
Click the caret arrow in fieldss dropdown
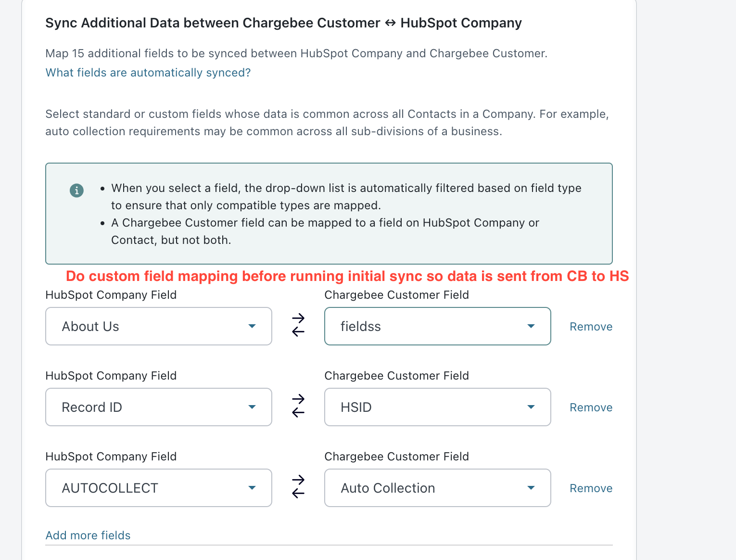click(x=531, y=326)
